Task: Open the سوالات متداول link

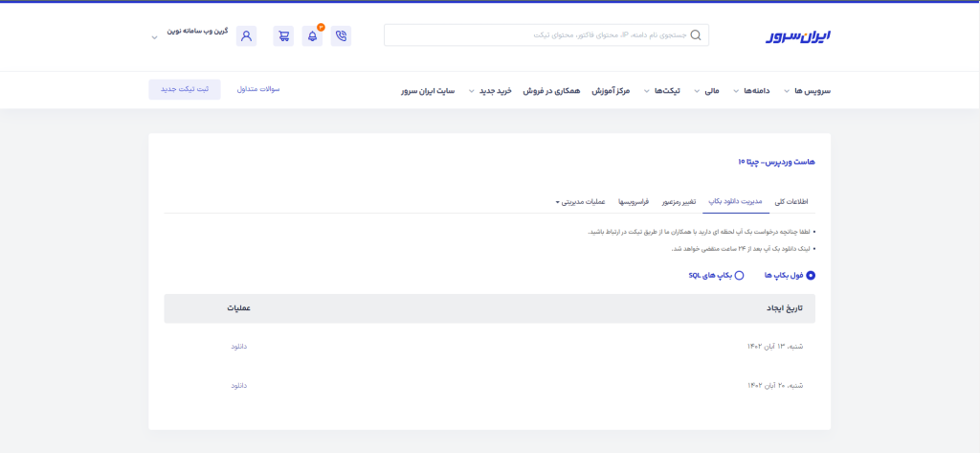Action: coord(257,89)
